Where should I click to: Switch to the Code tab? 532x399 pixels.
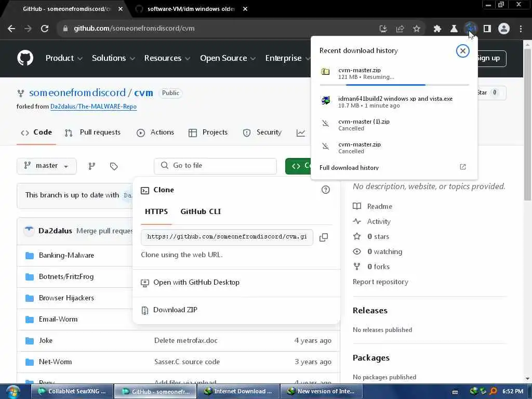point(36,132)
